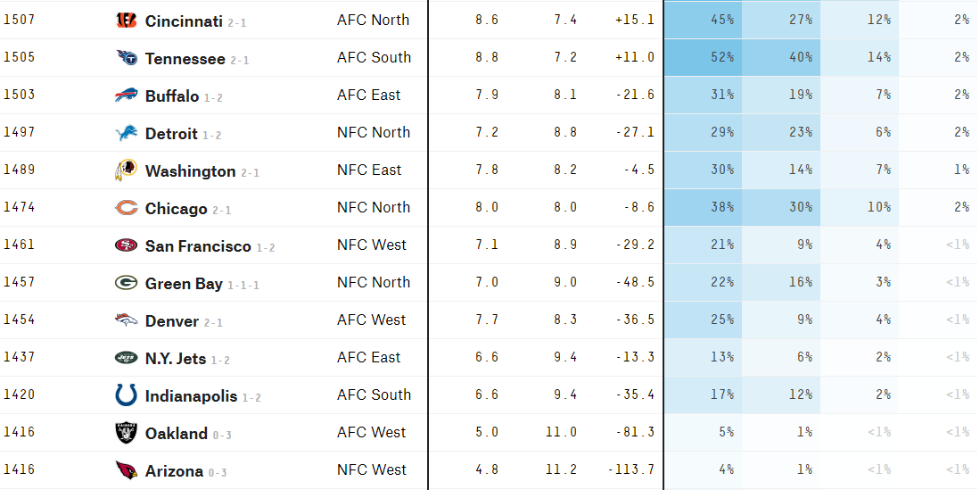The image size is (980, 490).
Task: Click the Washington team logo icon
Action: tap(126, 170)
